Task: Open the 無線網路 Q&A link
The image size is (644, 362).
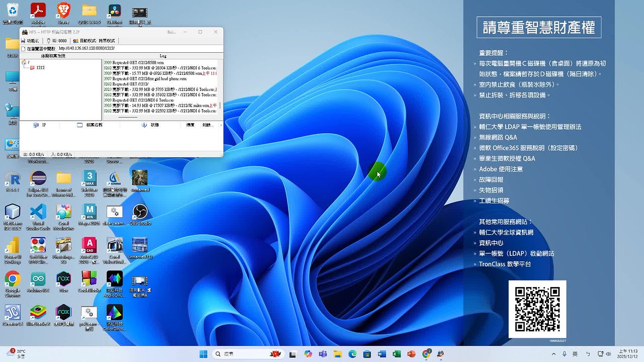Action: (498, 137)
